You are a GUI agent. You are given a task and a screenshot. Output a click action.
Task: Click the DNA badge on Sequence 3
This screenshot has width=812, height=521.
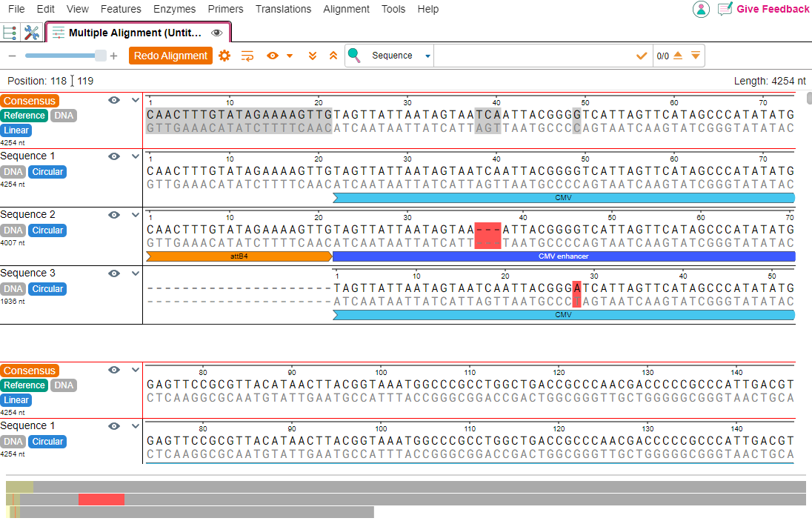13,289
